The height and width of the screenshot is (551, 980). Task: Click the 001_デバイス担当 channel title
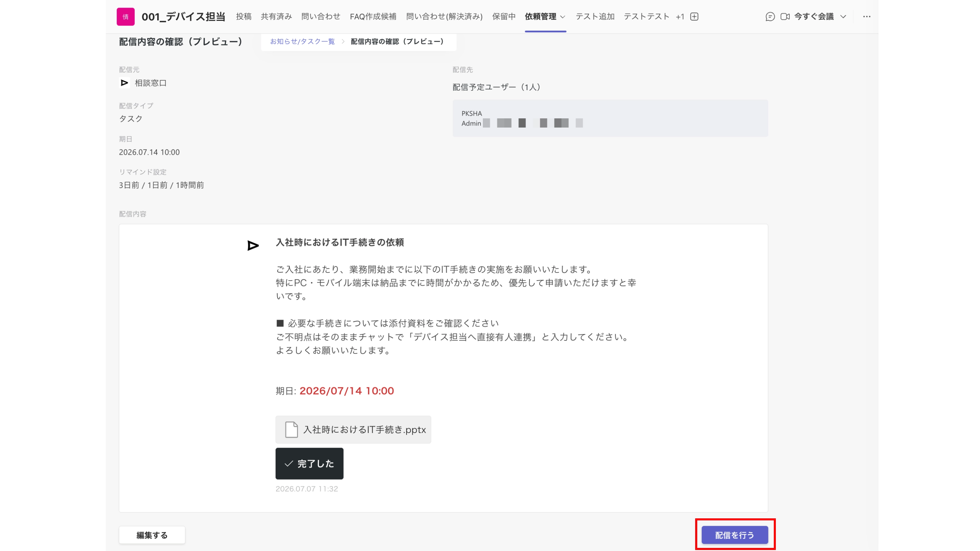[x=183, y=17]
